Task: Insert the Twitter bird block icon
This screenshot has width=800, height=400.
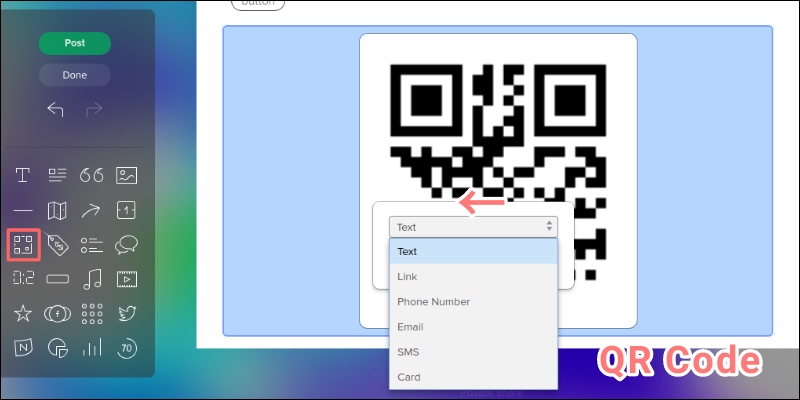Action: 127,314
